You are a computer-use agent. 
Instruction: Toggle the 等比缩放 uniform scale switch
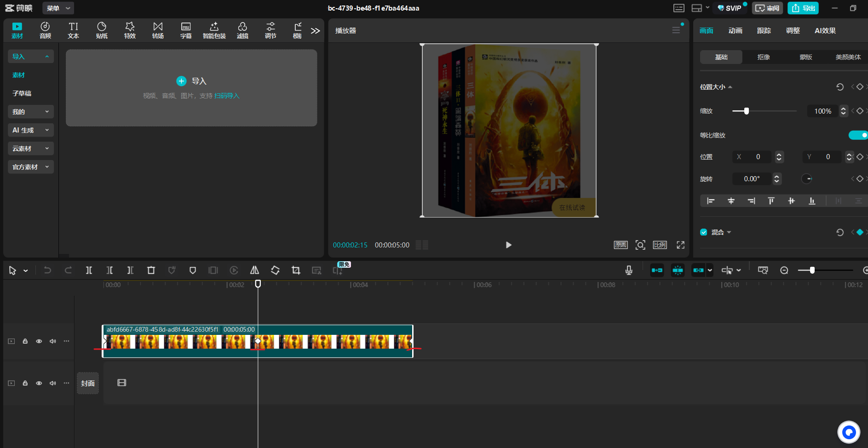tap(857, 135)
